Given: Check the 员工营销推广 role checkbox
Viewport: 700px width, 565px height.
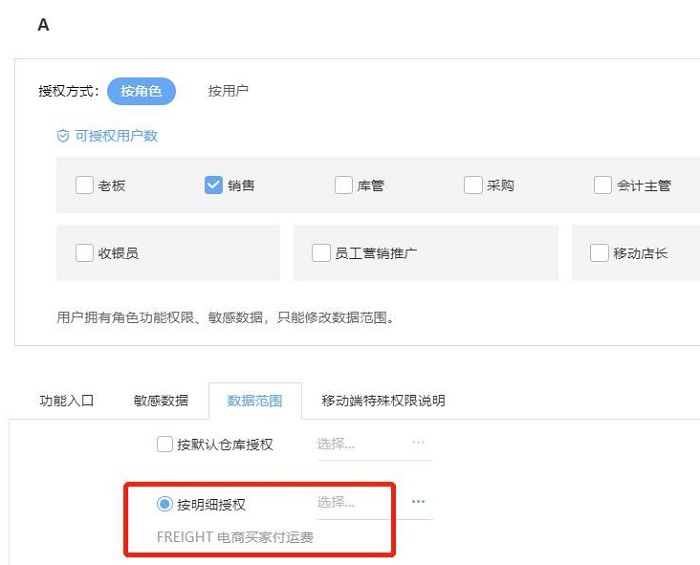Looking at the screenshot, I should [x=321, y=253].
